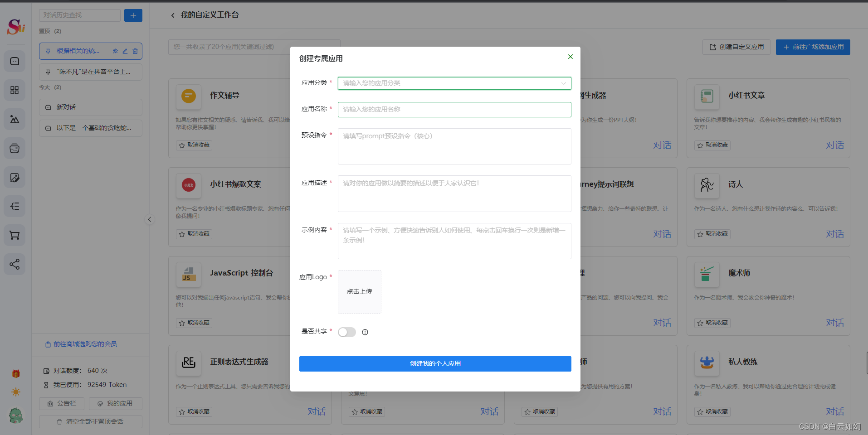Click 点击上传 to upload app logo
This screenshot has width=868, height=435.
coord(360,292)
